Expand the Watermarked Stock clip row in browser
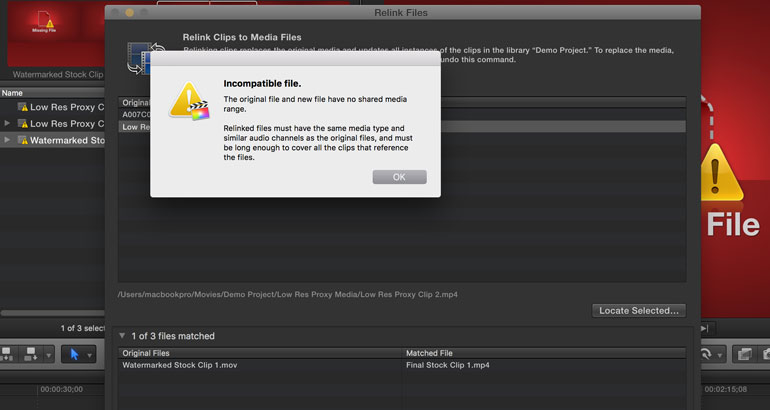 (x=7, y=140)
